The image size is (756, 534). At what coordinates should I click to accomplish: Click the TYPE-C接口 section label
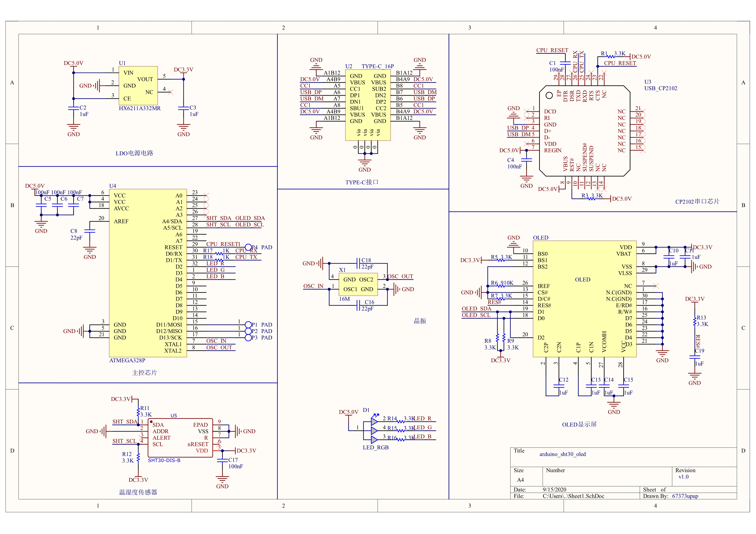(x=362, y=182)
